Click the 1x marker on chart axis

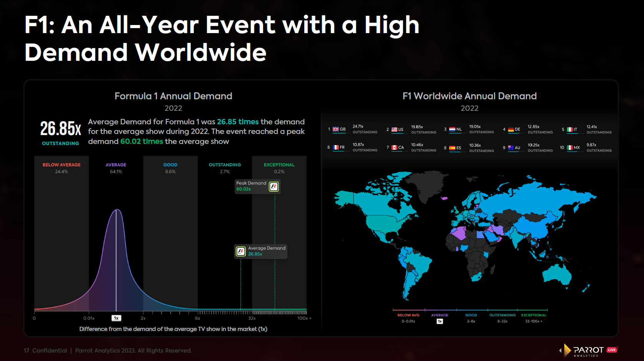click(116, 318)
